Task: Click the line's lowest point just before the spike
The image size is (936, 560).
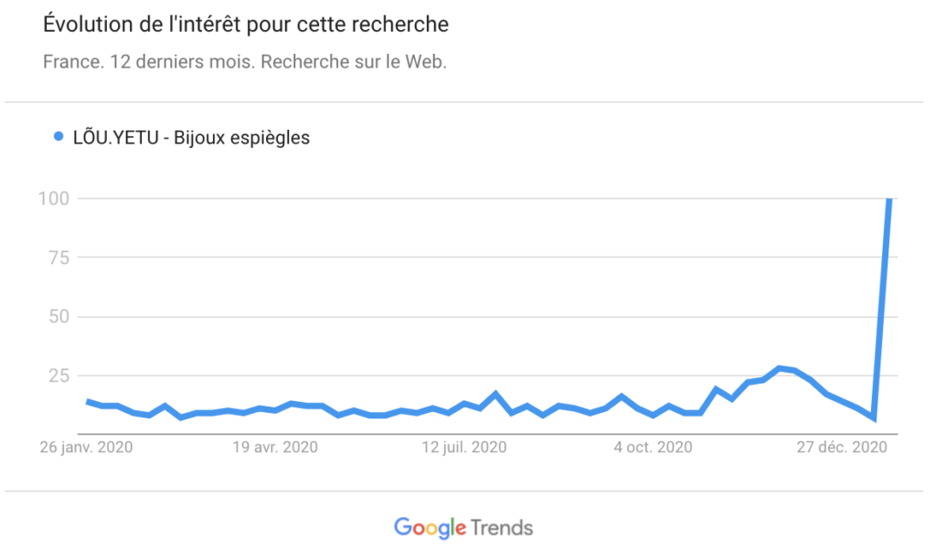Action: (875, 417)
